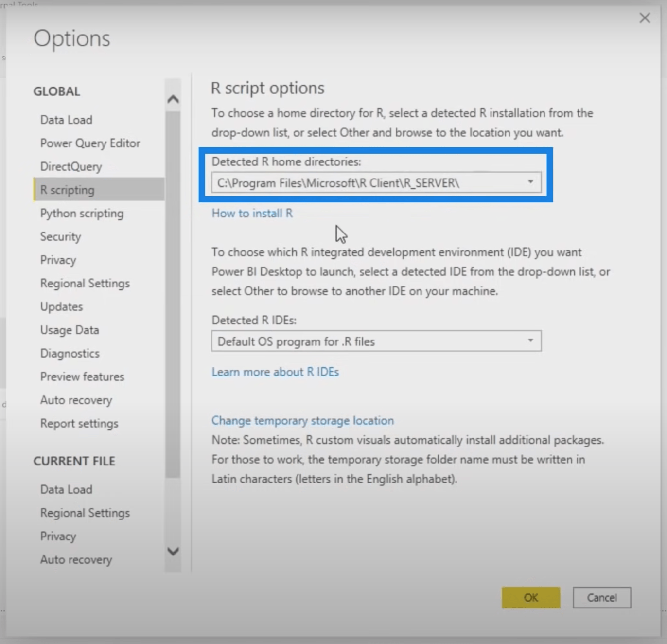The image size is (667, 644).
Task: Open Security settings
Action: coord(60,236)
